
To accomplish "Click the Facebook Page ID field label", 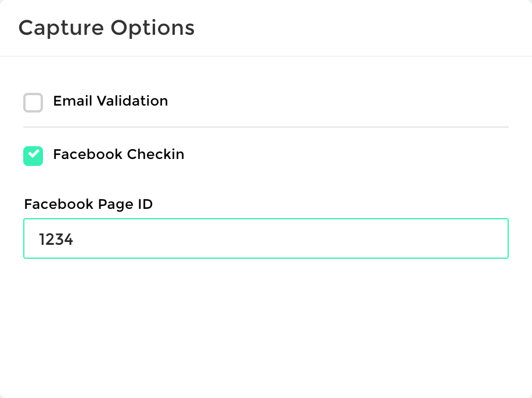I will click(x=88, y=204).
